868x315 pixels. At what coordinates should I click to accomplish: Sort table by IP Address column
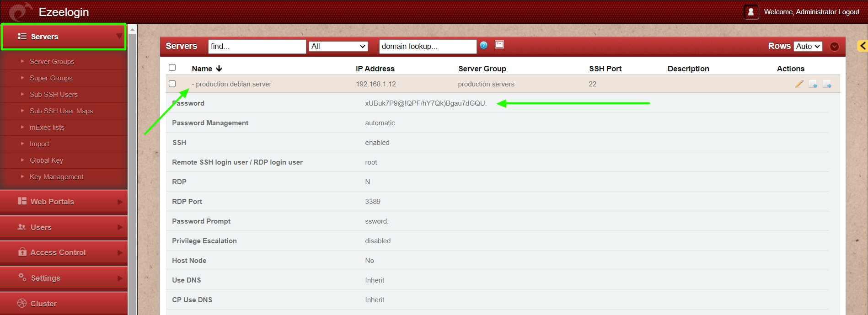point(375,69)
